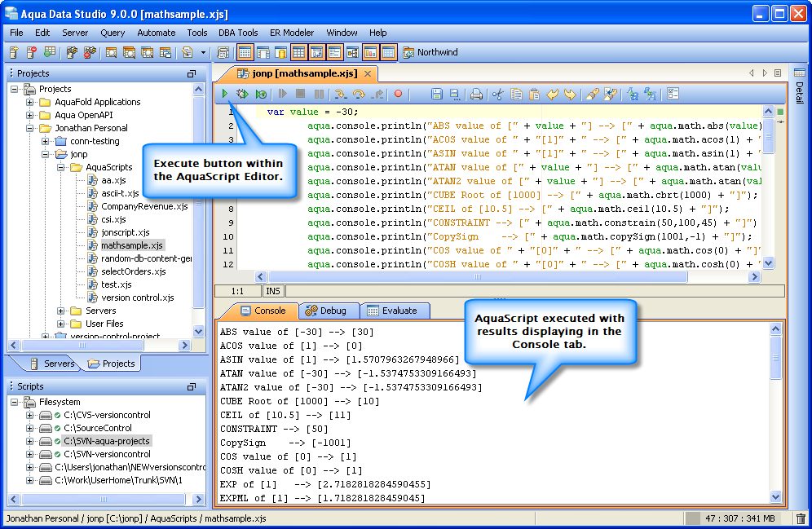
Task: Toggle breakpoint using the red circle icon
Action: (399, 95)
